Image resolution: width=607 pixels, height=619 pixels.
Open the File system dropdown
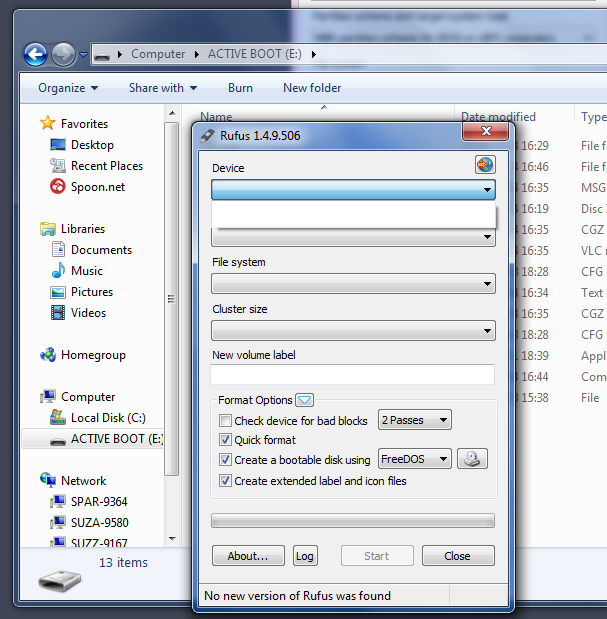point(353,283)
